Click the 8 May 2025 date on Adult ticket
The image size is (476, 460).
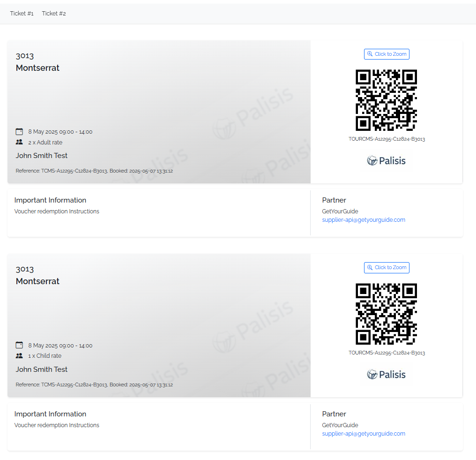point(60,132)
